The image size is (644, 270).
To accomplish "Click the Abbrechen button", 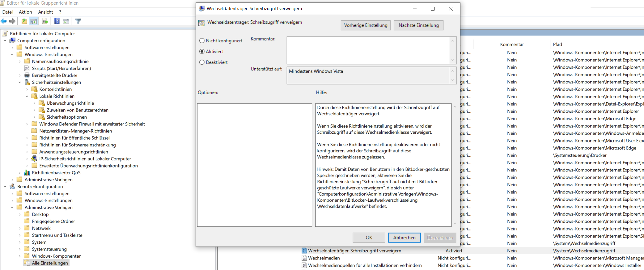I will (404, 238).
